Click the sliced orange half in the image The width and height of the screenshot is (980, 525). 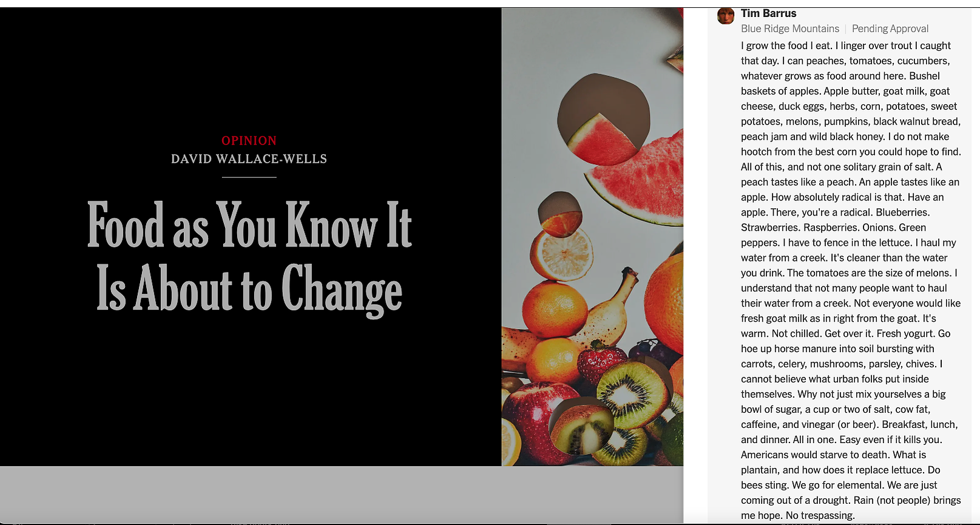[562, 254]
